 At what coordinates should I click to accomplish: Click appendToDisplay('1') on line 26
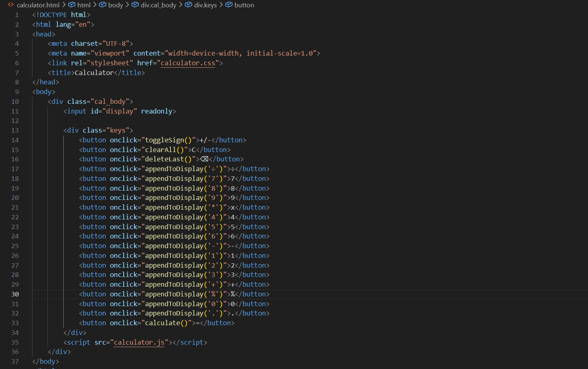(x=184, y=255)
